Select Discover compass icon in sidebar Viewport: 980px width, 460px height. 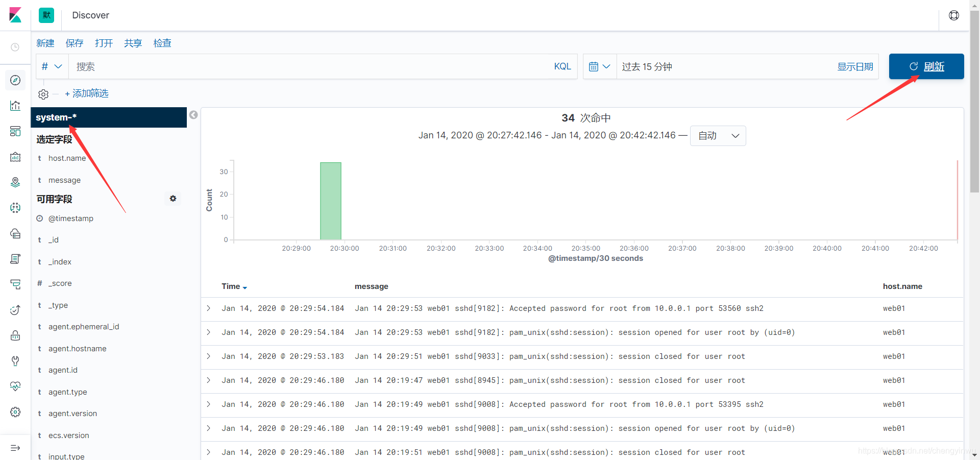[15, 80]
